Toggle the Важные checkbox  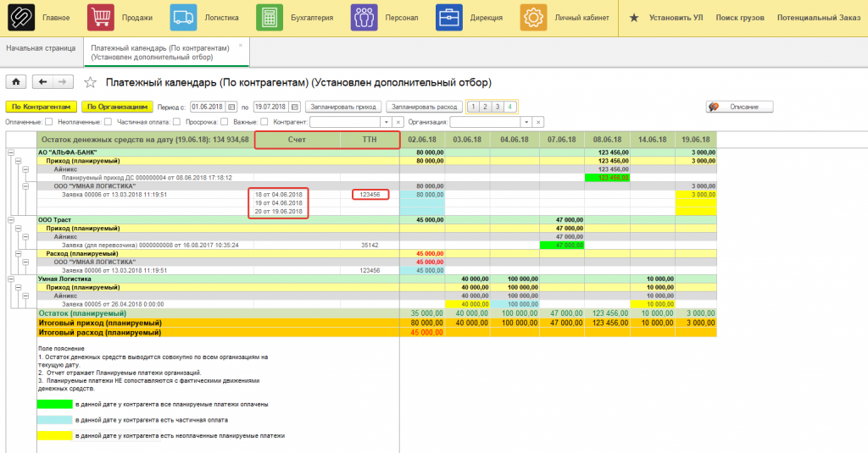pyautogui.click(x=264, y=122)
